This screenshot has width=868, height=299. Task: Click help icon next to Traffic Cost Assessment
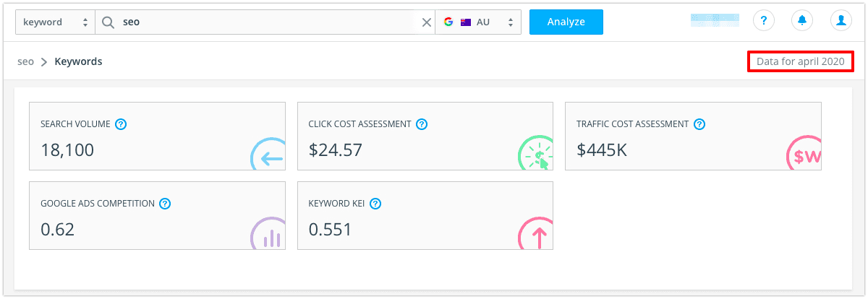point(699,124)
